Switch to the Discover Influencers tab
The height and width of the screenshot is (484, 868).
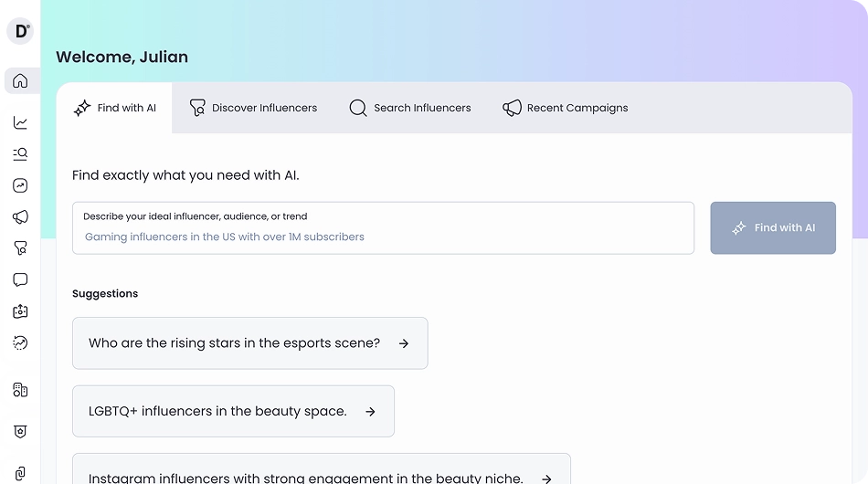[x=253, y=108]
